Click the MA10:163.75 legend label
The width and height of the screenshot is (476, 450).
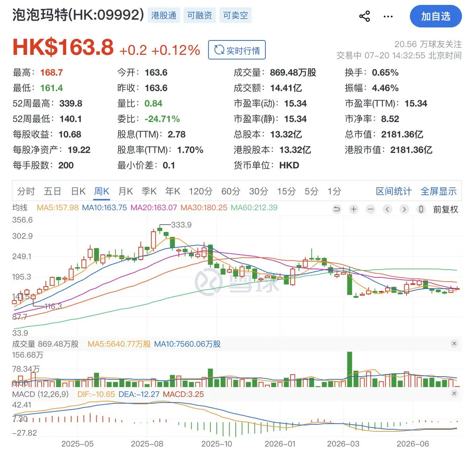click(x=104, y=208)
